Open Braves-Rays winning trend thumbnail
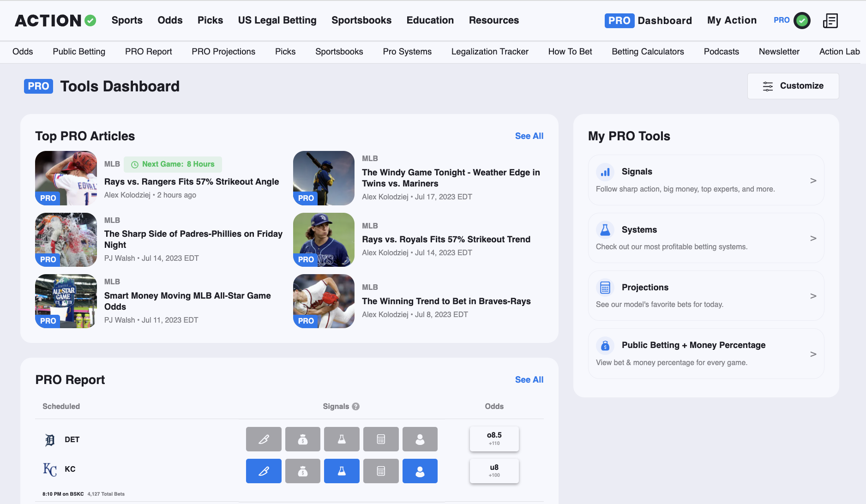 [x=324, y=301]
